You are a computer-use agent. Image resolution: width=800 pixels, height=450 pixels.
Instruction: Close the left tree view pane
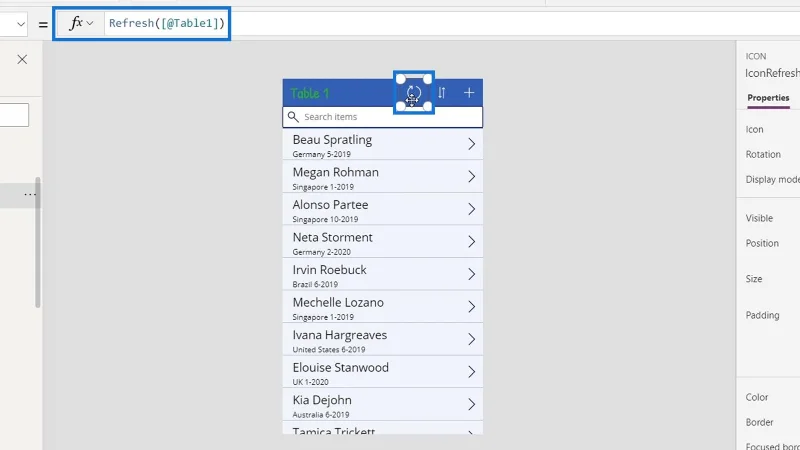(22, 59)
